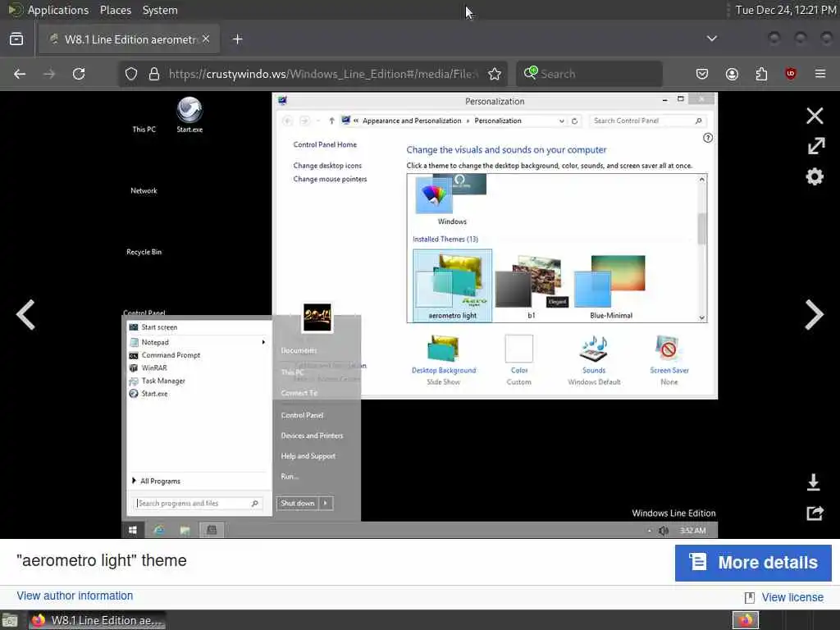Click the show desktop icon in bottom panel
Screen dimensions: 840x630
click(x=10, y=620)
